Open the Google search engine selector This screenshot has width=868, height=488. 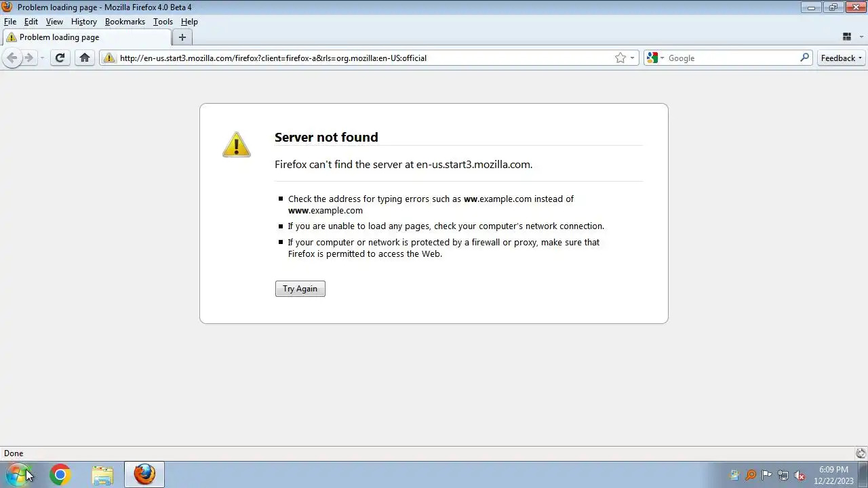coord(655,58)
